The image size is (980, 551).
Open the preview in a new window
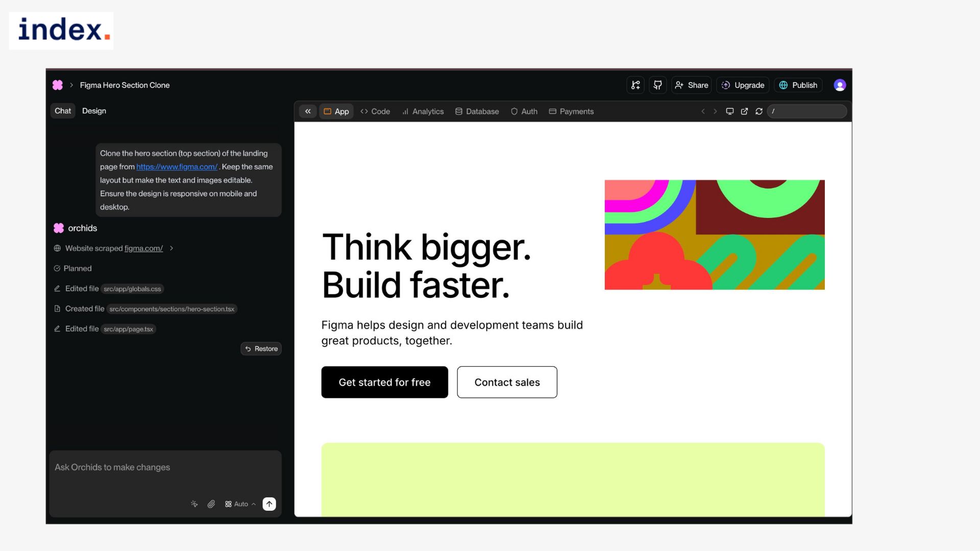[744, 111]
